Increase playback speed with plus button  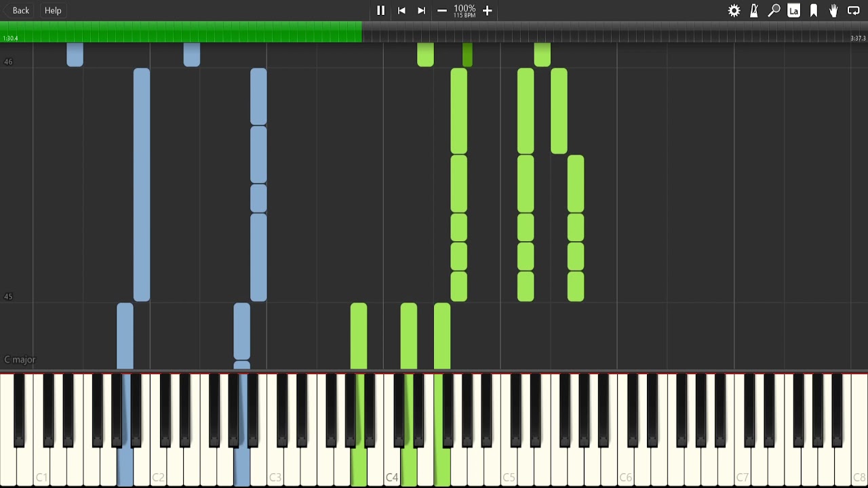[487, 10]
